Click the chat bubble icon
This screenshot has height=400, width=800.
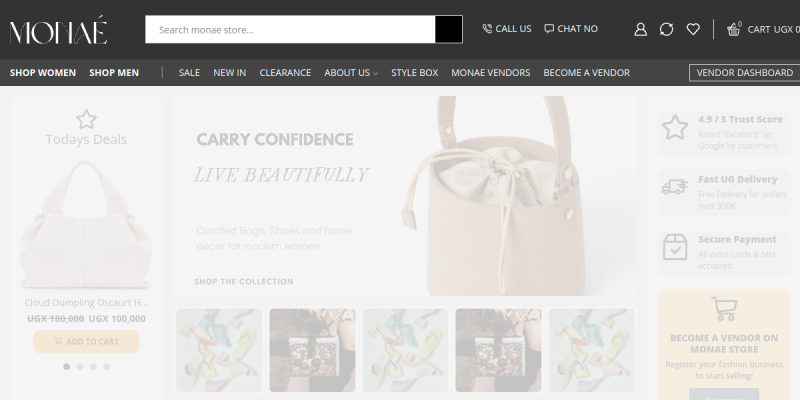point(549,29)
